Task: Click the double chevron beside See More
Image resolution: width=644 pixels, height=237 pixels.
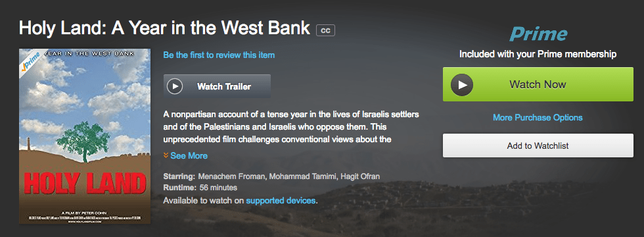Action: (x=166, y=155)
